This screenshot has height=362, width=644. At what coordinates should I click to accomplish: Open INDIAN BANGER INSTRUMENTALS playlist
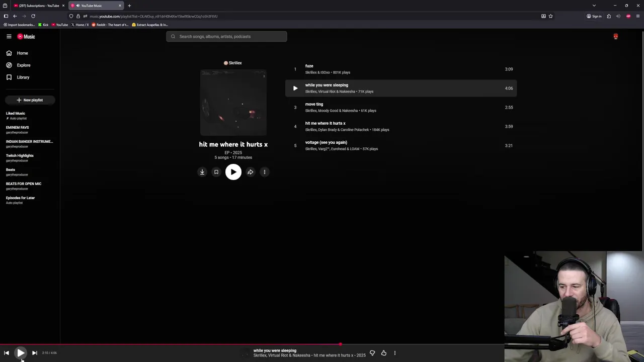tap(29, 144)
